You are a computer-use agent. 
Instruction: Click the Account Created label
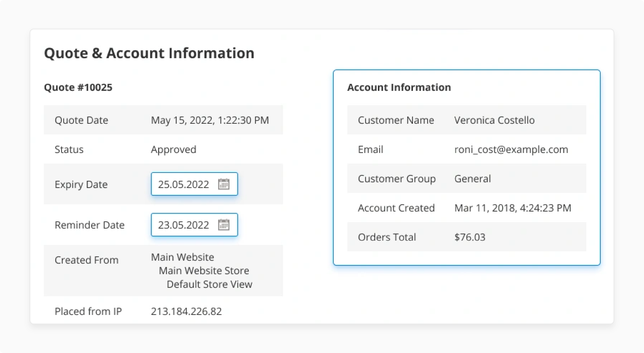point(397,208)
